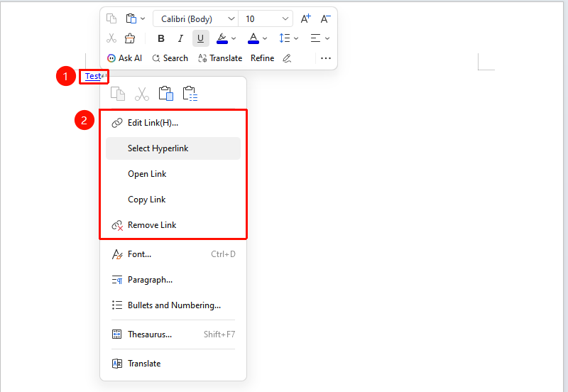The height and width of the screenshot is (392, 568).
Task: Toggle Italic formatting
Action: 180,38
